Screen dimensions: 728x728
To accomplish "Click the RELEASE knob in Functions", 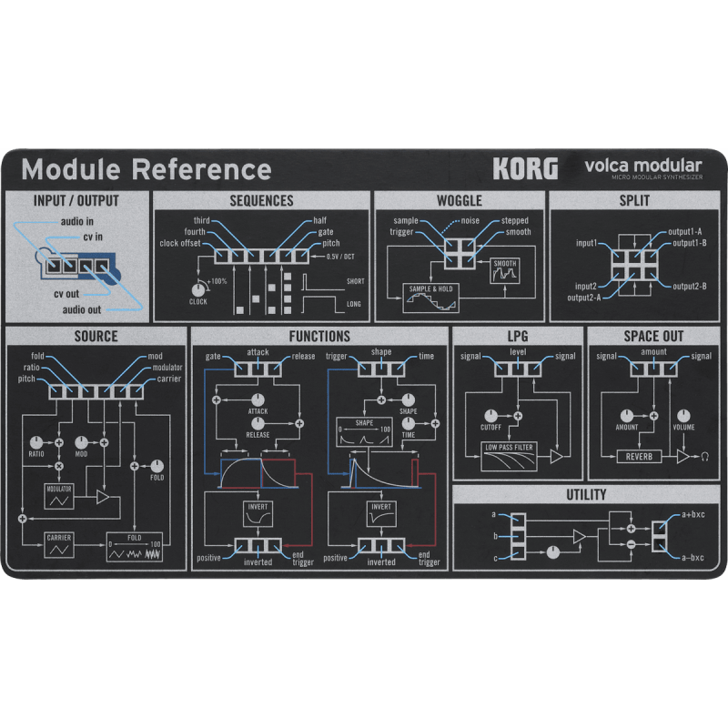I will tap(258, 423).
